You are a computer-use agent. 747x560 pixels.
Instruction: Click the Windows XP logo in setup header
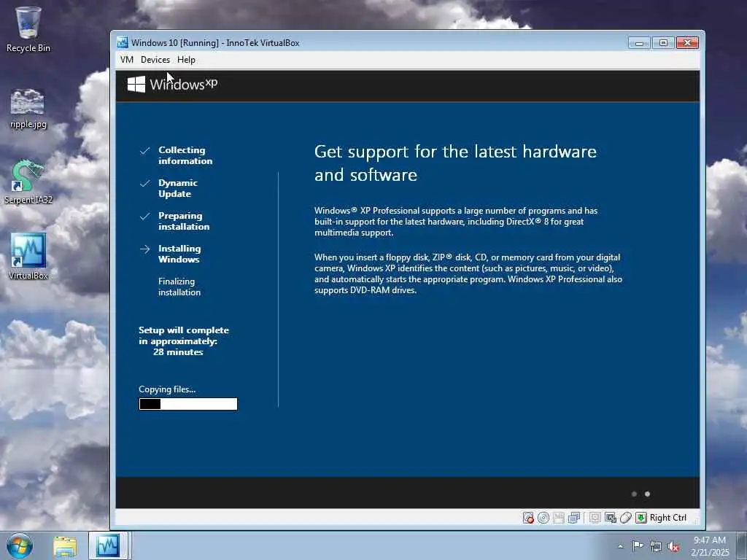pyautogui.click(x=172, y=85)
